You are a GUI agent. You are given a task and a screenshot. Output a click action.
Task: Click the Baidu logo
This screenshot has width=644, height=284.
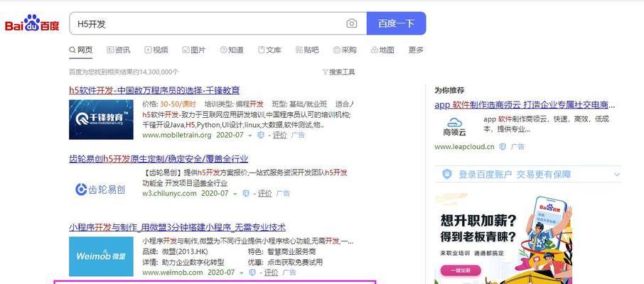pos(32,23)
